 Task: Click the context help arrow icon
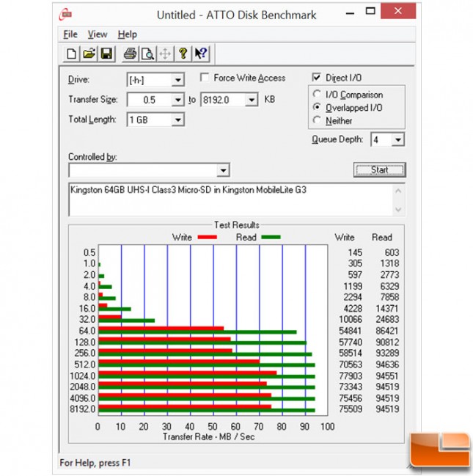pos(201,54)
